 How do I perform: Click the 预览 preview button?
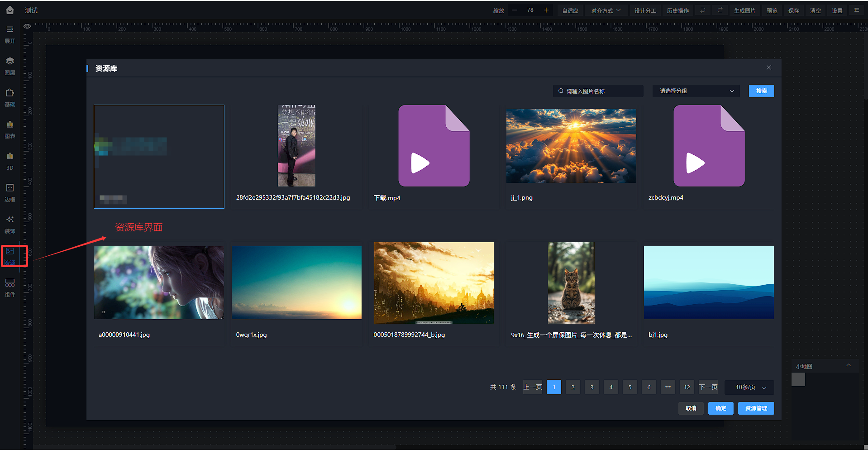[x=772, y=10]
